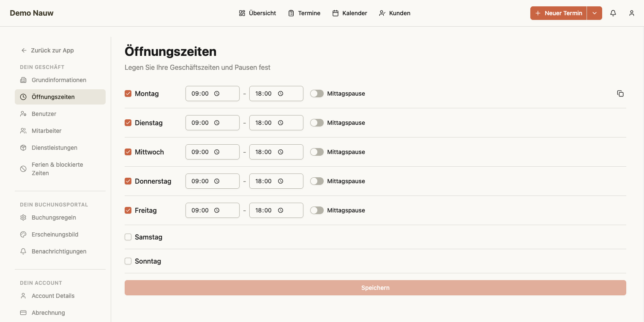644x322 pixels.
Task: Open the user profile icon
Action: (x=632, y=13)
